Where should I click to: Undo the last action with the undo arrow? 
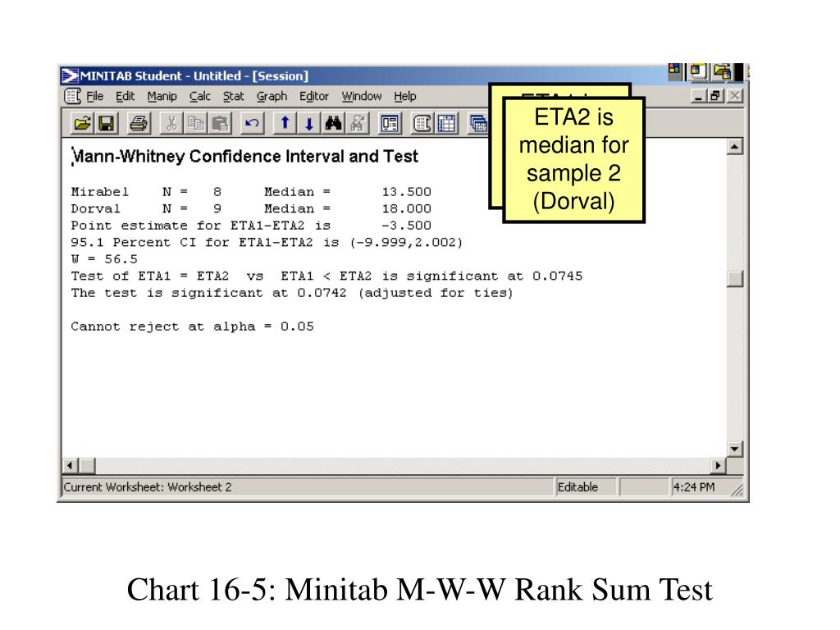coord(252,124)
